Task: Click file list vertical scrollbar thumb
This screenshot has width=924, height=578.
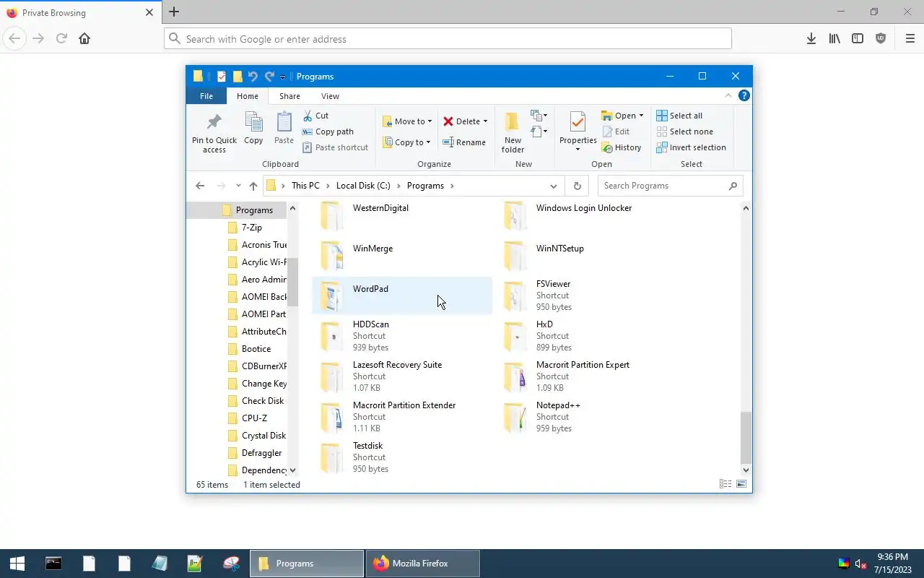Action: point(746,438)
